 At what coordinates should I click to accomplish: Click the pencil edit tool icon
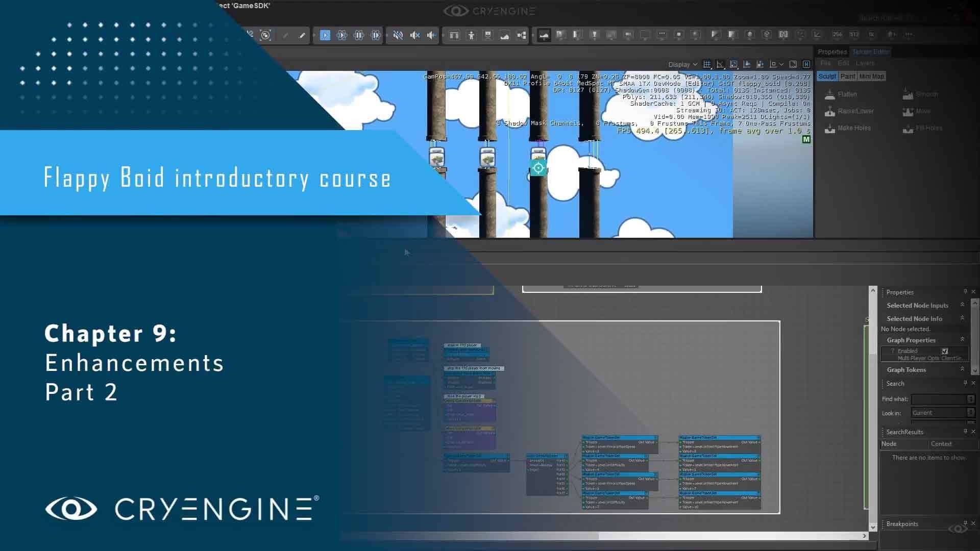coord(302,35)
